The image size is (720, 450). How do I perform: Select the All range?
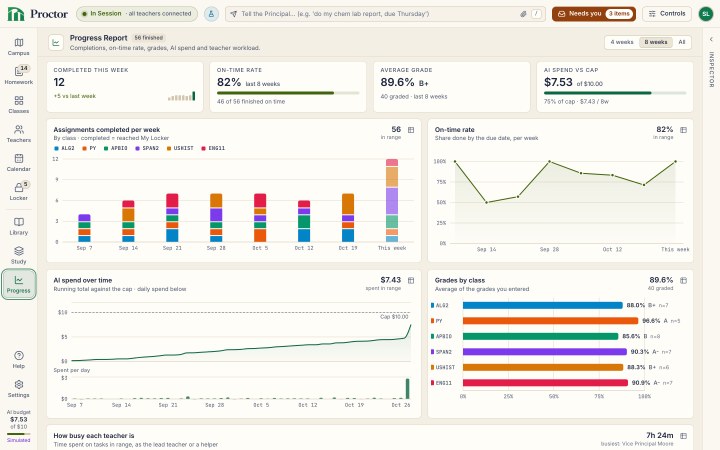[681, 42]
